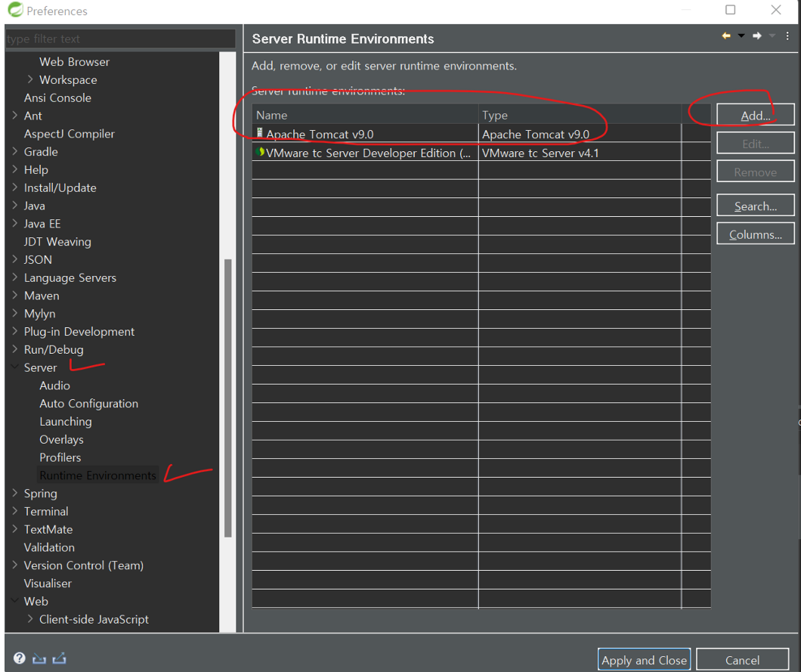Select JDT Weaving preference page

click(57, 242)
